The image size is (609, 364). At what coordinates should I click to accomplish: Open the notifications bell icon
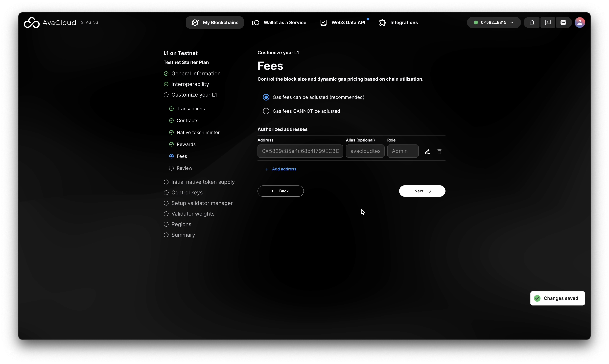click(532, 23)
